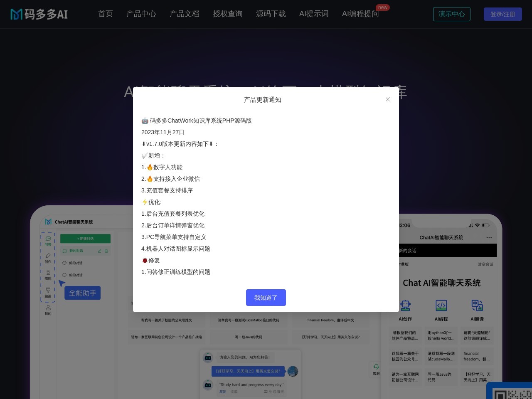Screen dimensions: 532x399
Task: Click the Study hard and progress every day reply
Action: coord(252,384)
